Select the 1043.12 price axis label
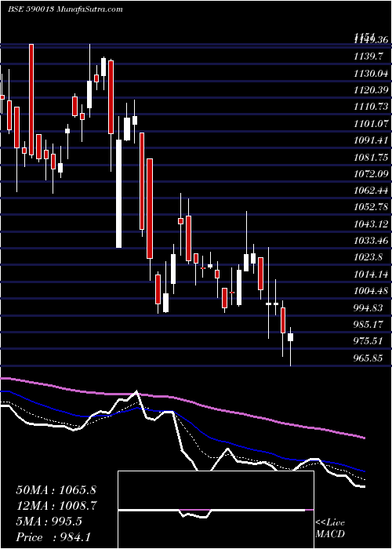 [x=371, y=224]
